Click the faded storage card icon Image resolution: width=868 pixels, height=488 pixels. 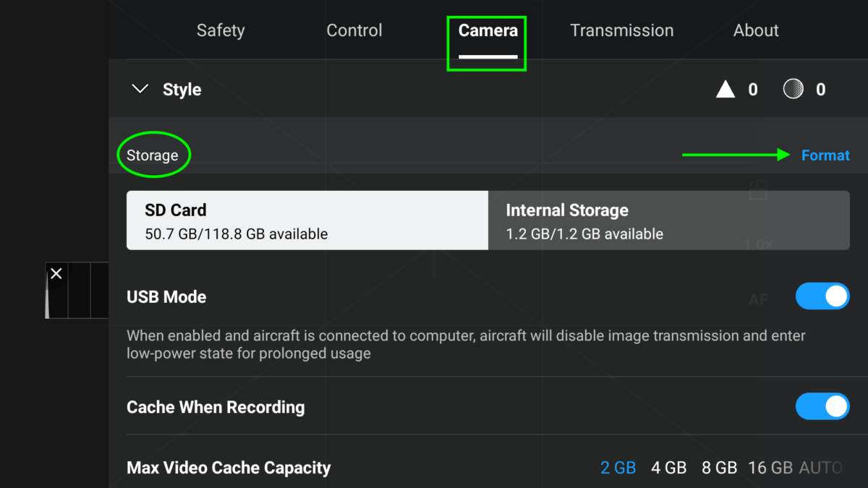(757, 191)
